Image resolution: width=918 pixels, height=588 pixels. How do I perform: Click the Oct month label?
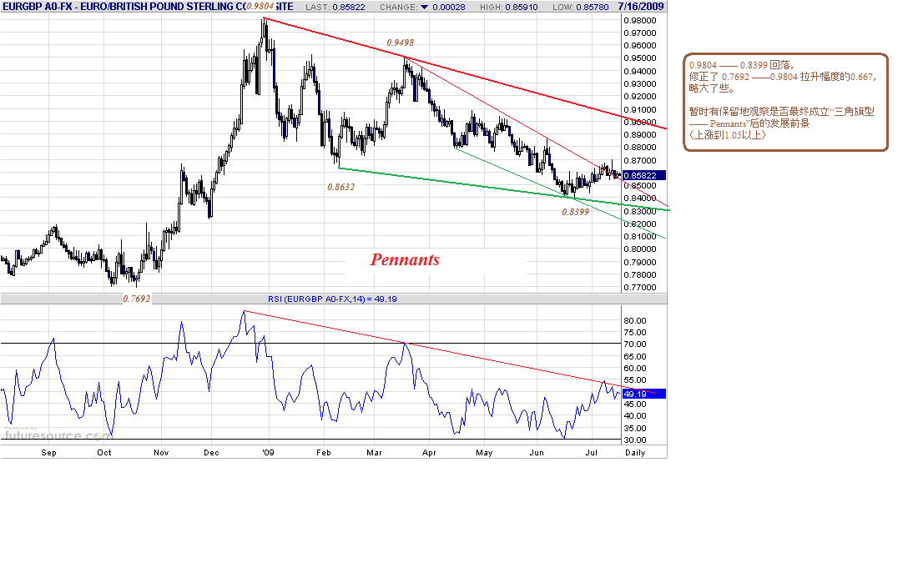104,453
